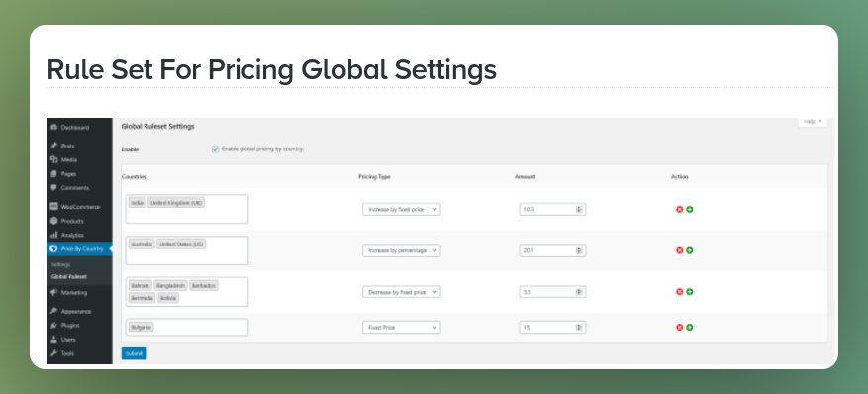
Task: Remove the Bahrain, Bangladesh rule row
Action: 679,292
